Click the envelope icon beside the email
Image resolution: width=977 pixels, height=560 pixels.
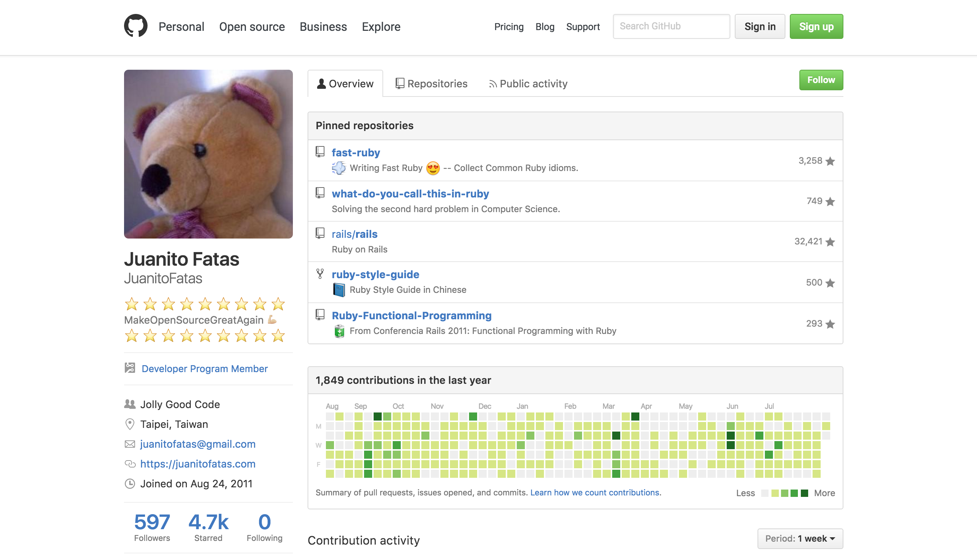click(130, 444)
